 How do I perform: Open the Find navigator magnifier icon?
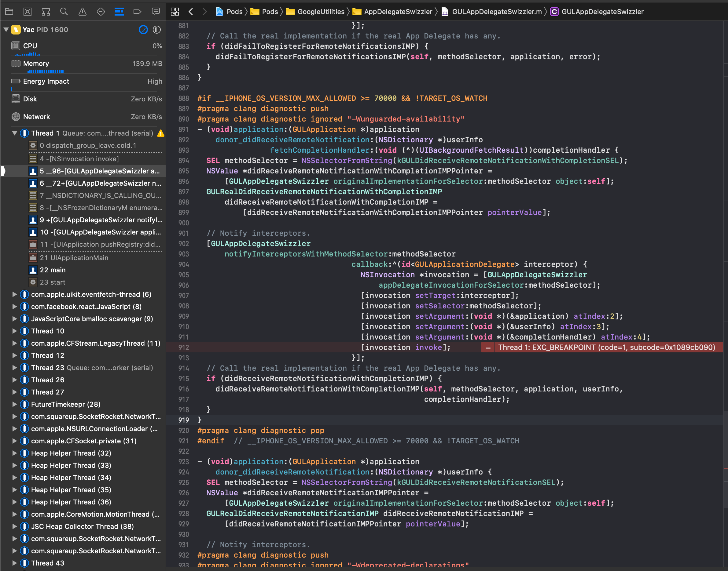point(64,12)
